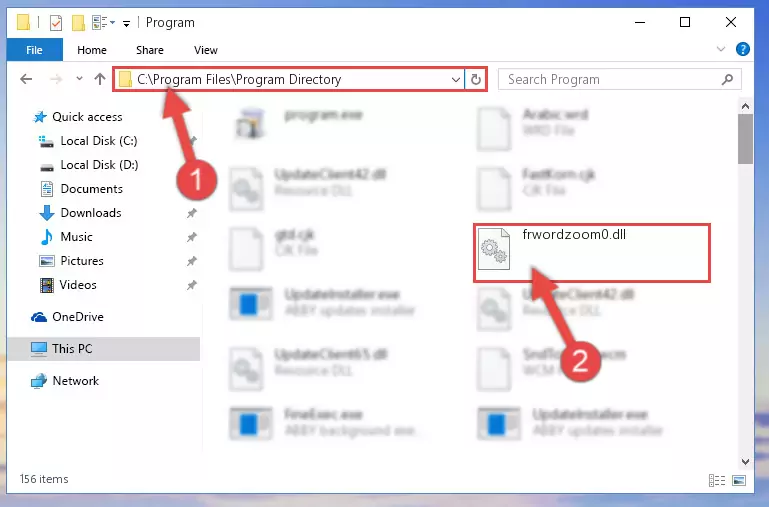Open the View ribbon tab
Screen dimensions: 769x507
[x=205, y=50]
